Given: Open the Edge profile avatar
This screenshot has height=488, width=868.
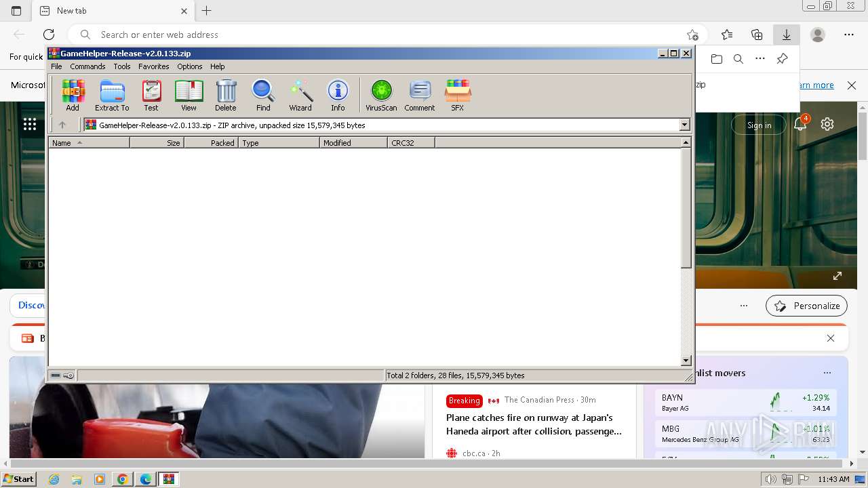Looking at the screenshot, I should click(818, 35).
